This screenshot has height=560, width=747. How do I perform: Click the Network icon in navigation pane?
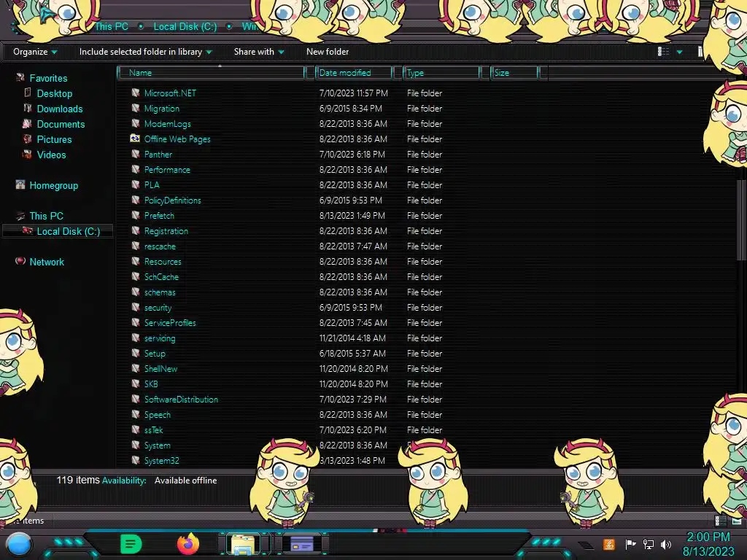click(x=20, y=261)
